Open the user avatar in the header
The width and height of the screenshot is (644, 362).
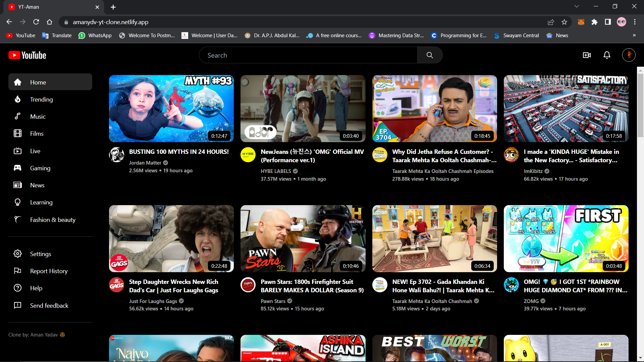(x=629, y=55)
